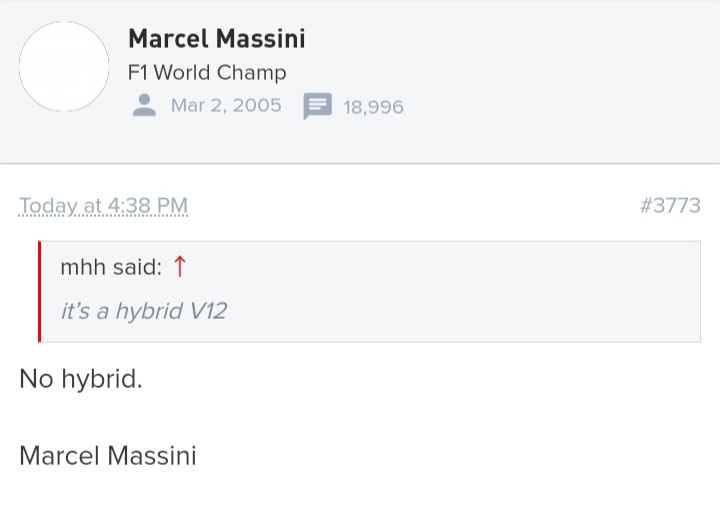Open Marcel Massini's round avatar picture
The image size is (720, 514).
pyautogui.click(x=64, y=67)
